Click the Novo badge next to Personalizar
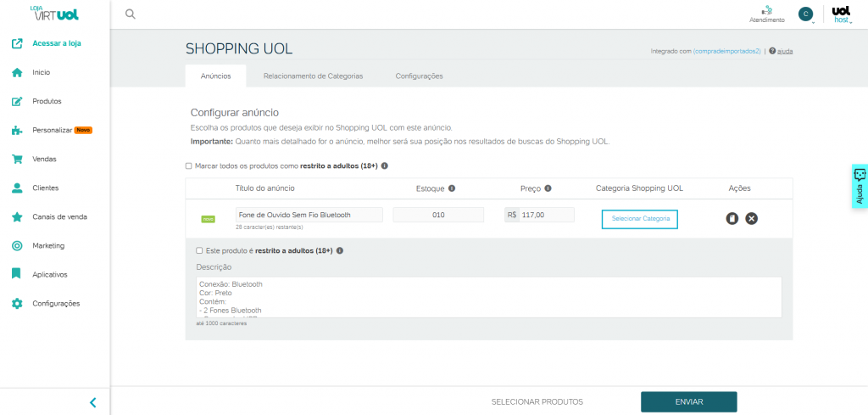The image size is (868, 415). 83,130
